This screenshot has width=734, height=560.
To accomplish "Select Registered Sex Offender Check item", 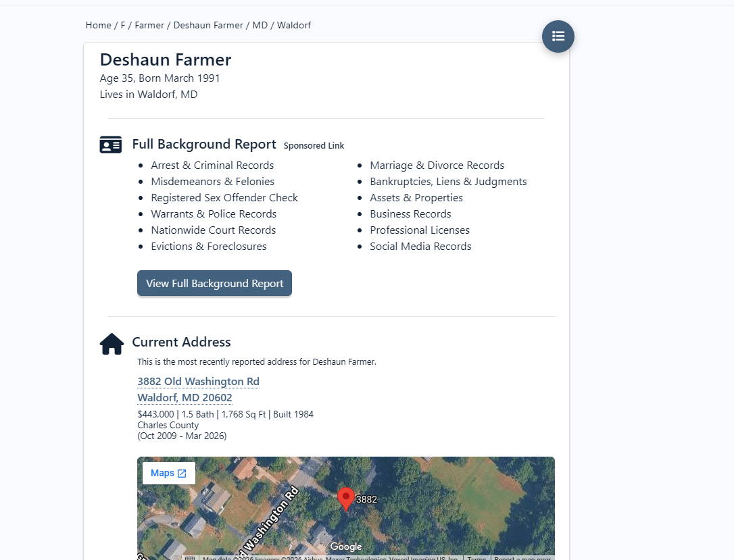I will click(224, 198).
